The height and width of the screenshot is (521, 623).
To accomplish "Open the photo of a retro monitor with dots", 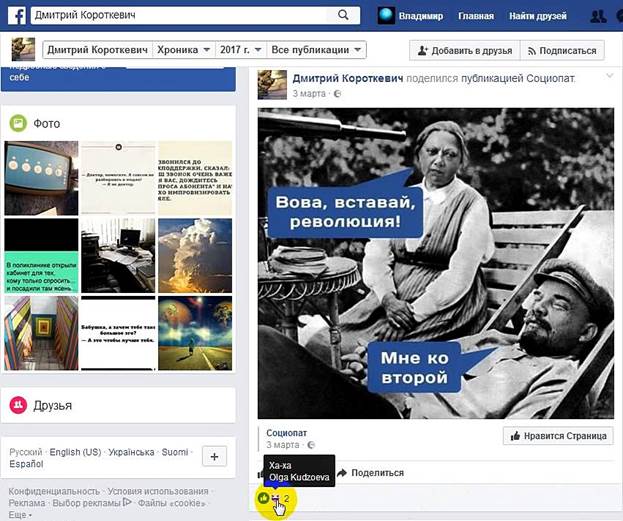I will click(41, 178).
